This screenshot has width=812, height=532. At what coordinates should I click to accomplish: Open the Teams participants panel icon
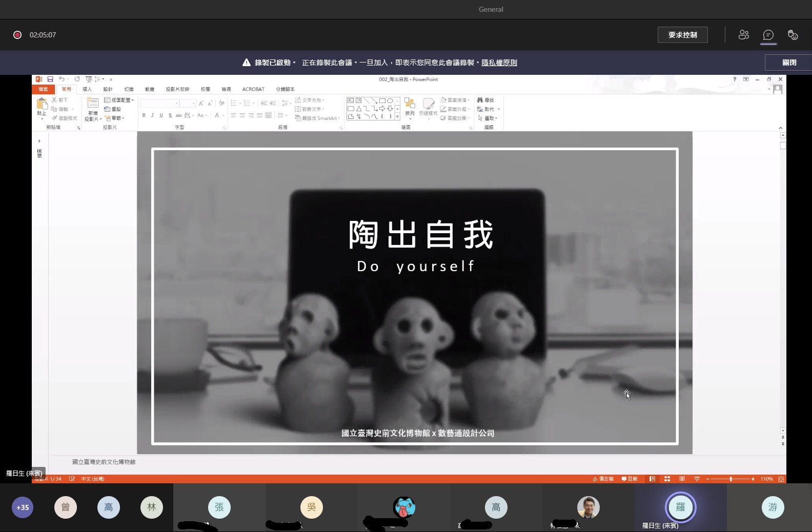tap(743, 35)
